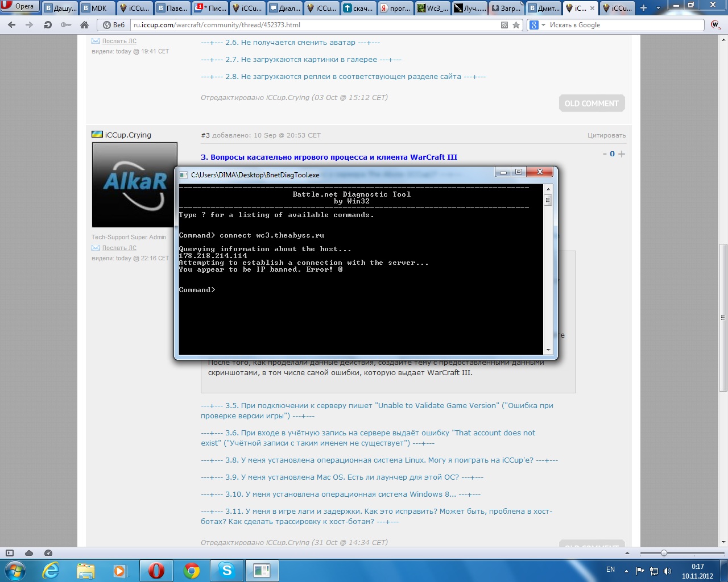Adjust the page zoom slider
728x582 pixels.
click(x=663, y=553)
